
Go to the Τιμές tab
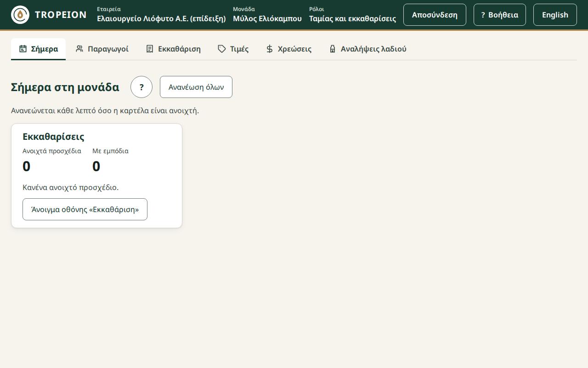(x=233, y=49)
